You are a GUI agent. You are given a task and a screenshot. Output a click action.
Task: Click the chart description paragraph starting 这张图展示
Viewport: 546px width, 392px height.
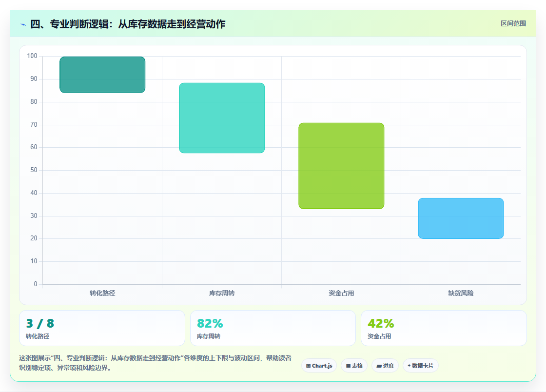tap(156, 363)
